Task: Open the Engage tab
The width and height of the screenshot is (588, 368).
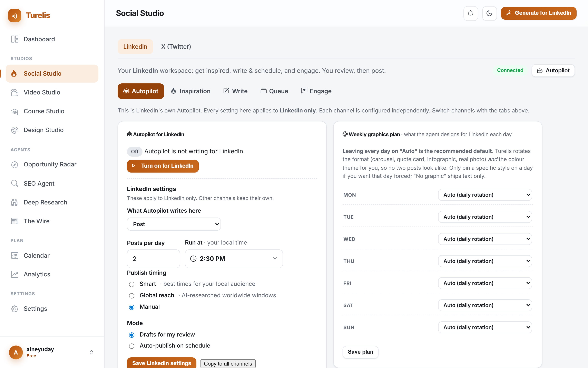Action: (x=316, y=91)
